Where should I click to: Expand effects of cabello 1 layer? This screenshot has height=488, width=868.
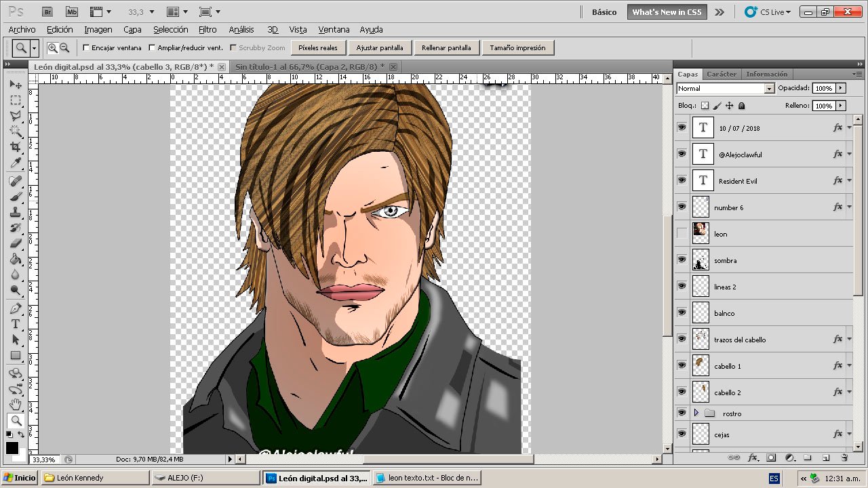(849, 366)
